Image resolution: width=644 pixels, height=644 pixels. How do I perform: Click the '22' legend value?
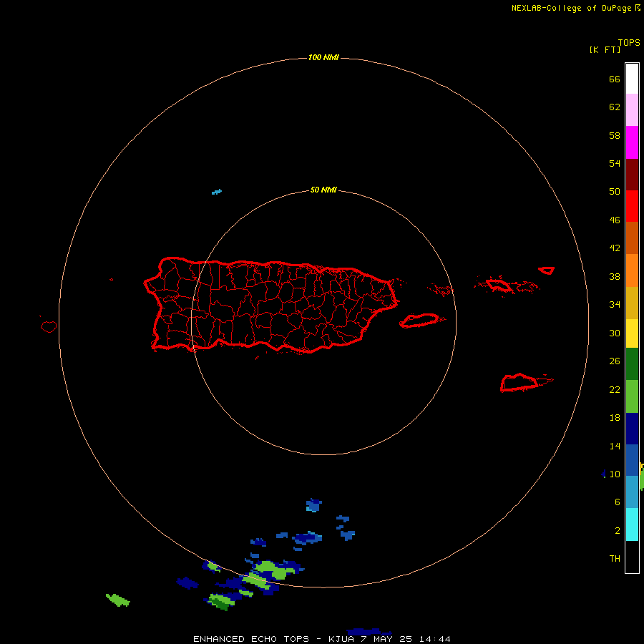[x=615, y=390]
